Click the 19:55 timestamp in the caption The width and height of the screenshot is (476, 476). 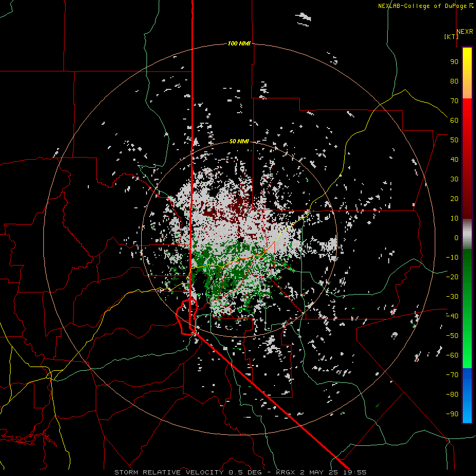[x=355, y=472]
